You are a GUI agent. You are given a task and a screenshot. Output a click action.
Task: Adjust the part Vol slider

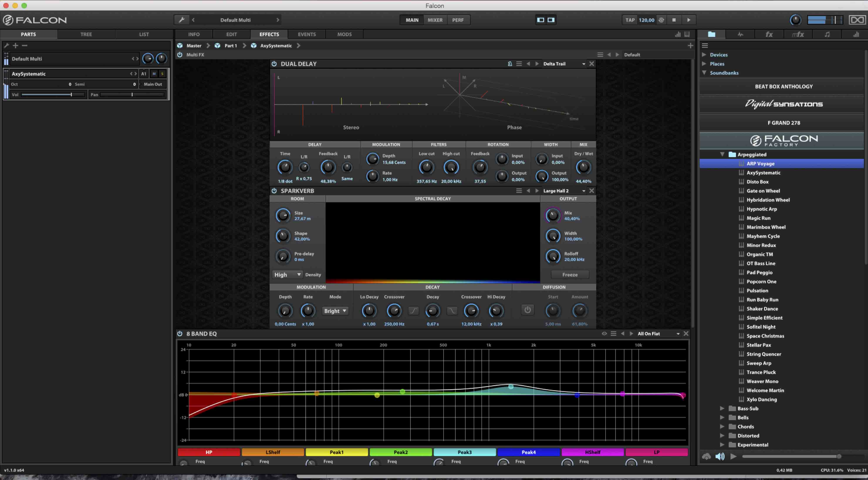pos(53,95)
